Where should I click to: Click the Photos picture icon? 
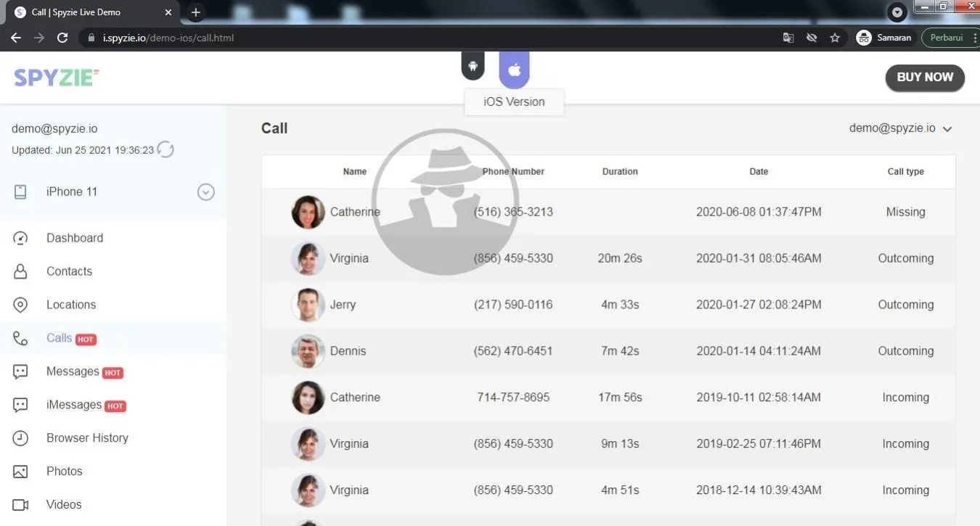(x=20, y=472)
